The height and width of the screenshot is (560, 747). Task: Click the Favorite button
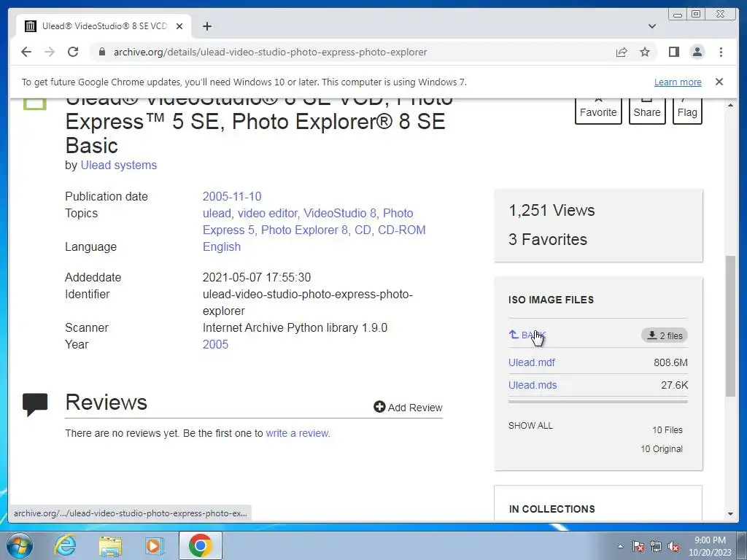(598, 110)
